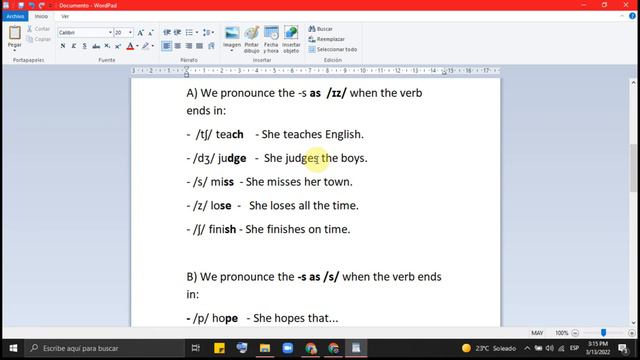Open the highlight color dropdown arrow
The image size is (640, 360).
tap(153, 46)
